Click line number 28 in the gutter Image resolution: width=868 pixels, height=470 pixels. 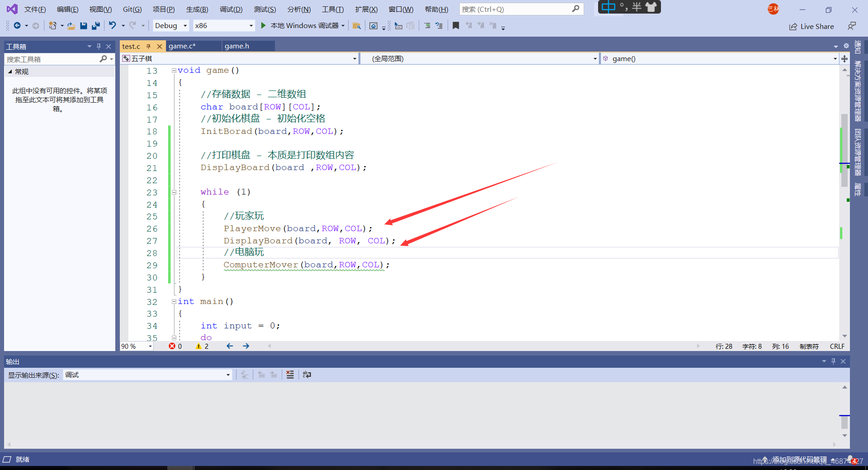point(152,253)
